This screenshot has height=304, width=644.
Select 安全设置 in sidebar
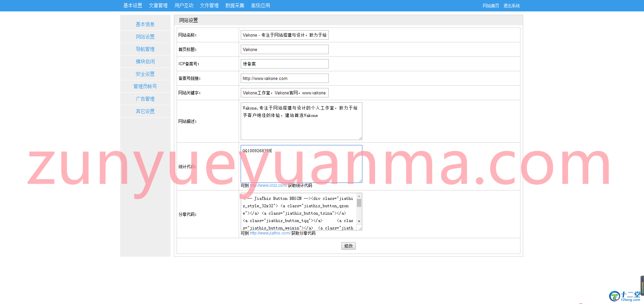pos(145,74)
